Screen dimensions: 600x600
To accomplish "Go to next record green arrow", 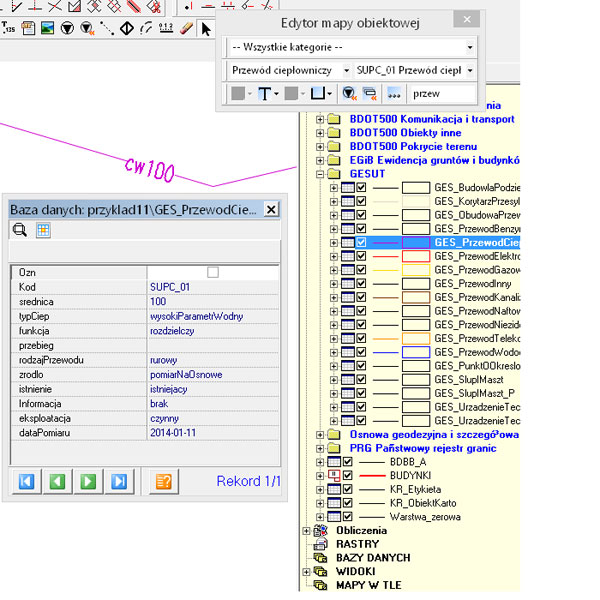I will tap(88, 481).
